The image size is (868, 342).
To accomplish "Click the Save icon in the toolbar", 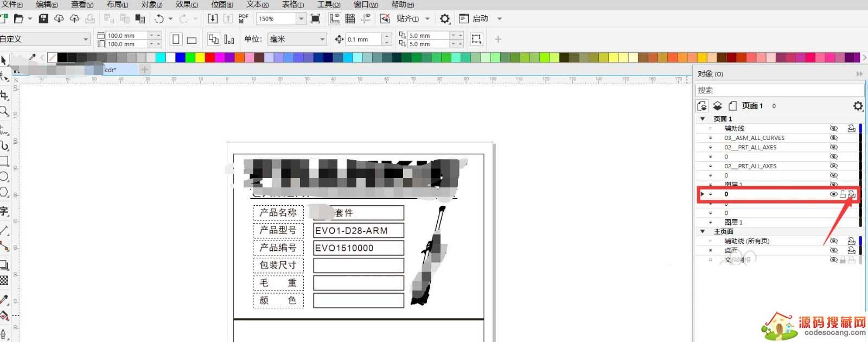I will pos(43,18).
